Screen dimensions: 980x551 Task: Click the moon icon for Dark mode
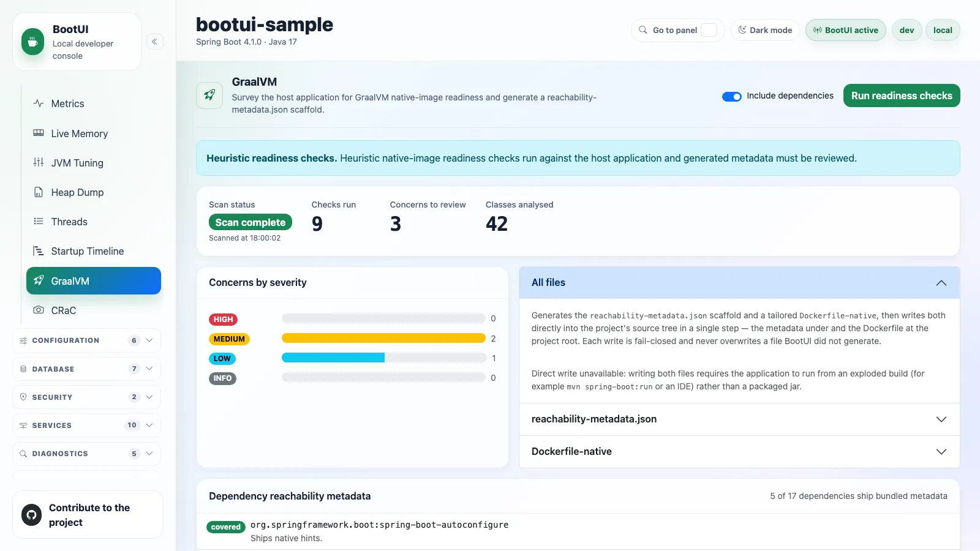(742, 30)
